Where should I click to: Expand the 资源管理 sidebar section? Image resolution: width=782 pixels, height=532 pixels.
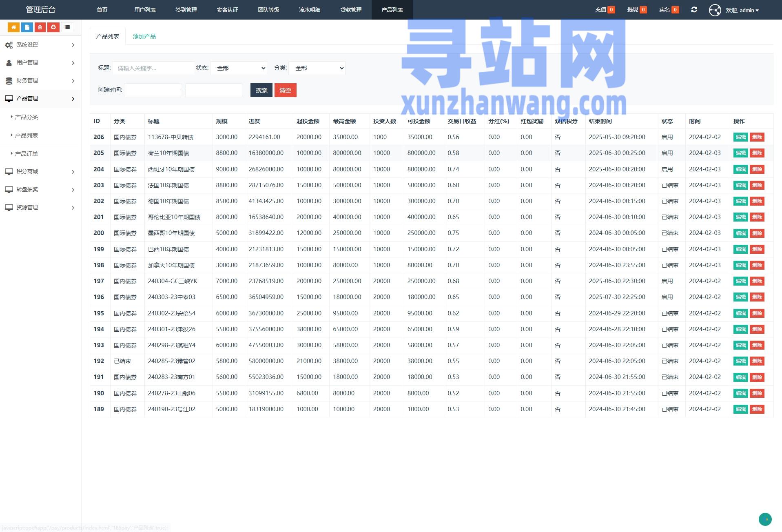pos(40,208)
